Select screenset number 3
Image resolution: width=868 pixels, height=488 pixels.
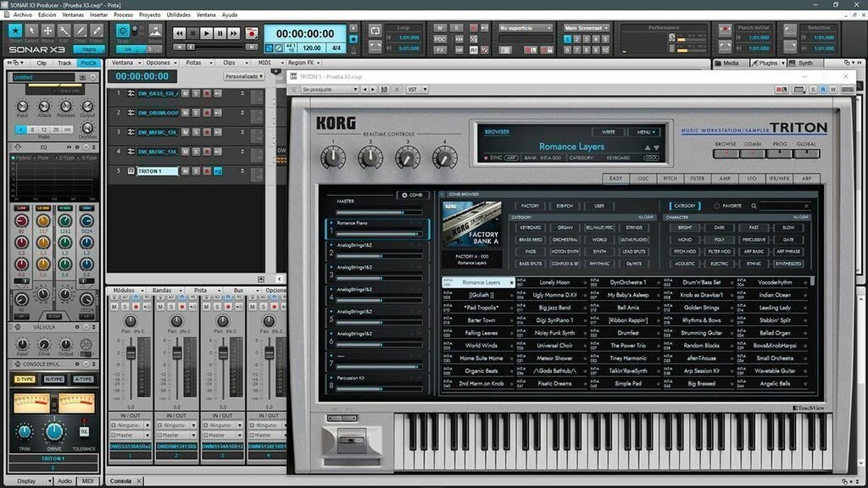coord(587,39)
